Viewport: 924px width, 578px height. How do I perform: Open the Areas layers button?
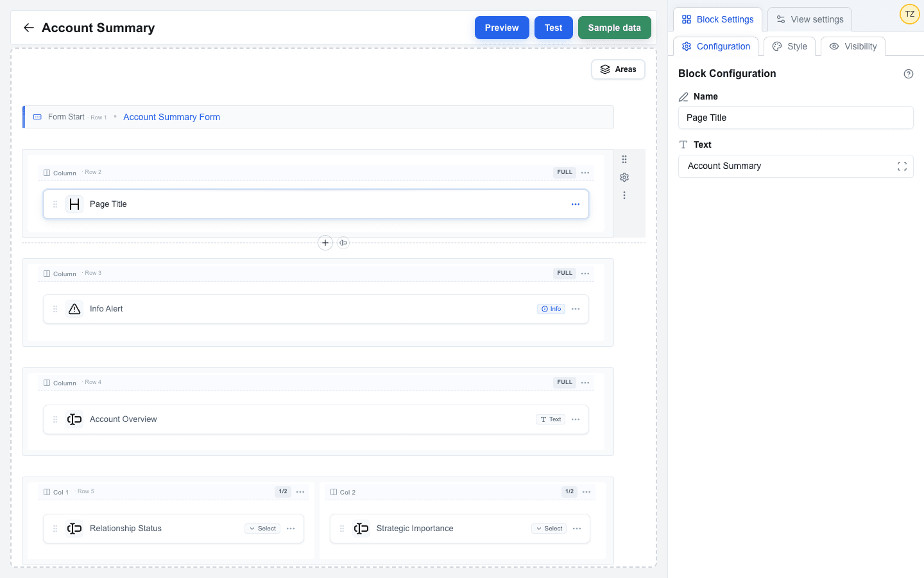[618, 69]
